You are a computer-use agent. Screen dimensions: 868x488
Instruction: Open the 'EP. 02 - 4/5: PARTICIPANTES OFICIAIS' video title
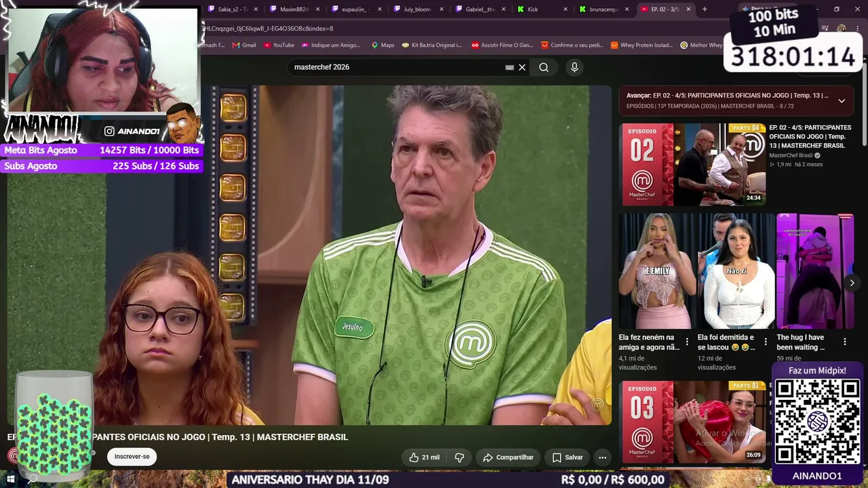coord(810,136)
